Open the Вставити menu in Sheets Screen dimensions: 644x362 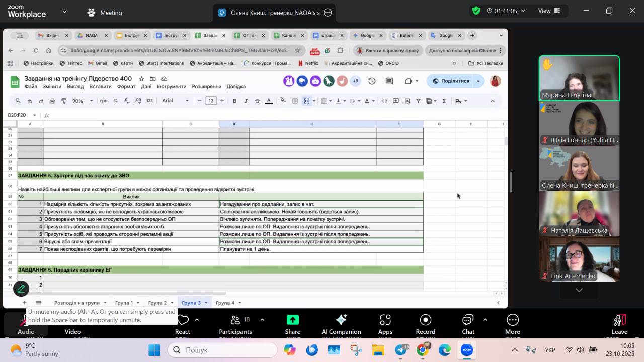(x=100, y=86)
